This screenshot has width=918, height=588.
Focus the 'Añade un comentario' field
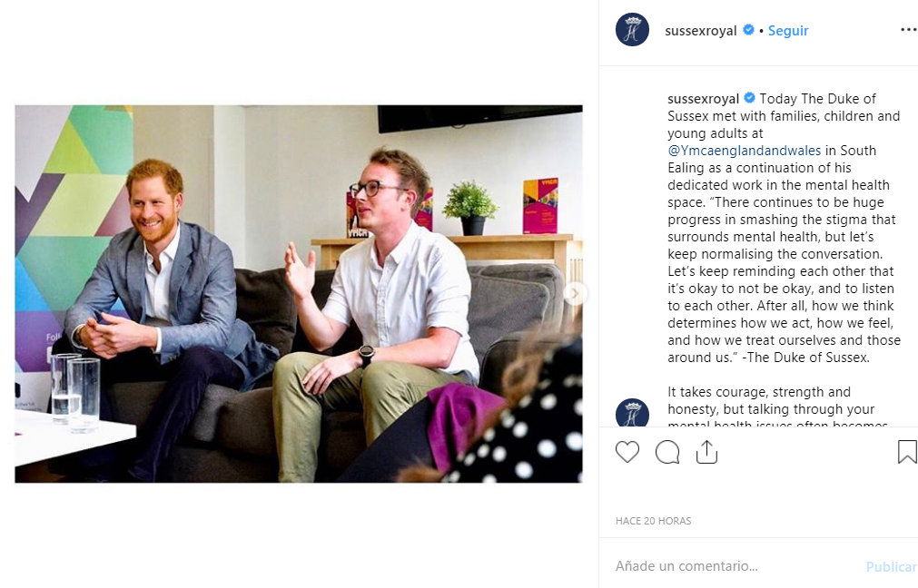(726, 566)
